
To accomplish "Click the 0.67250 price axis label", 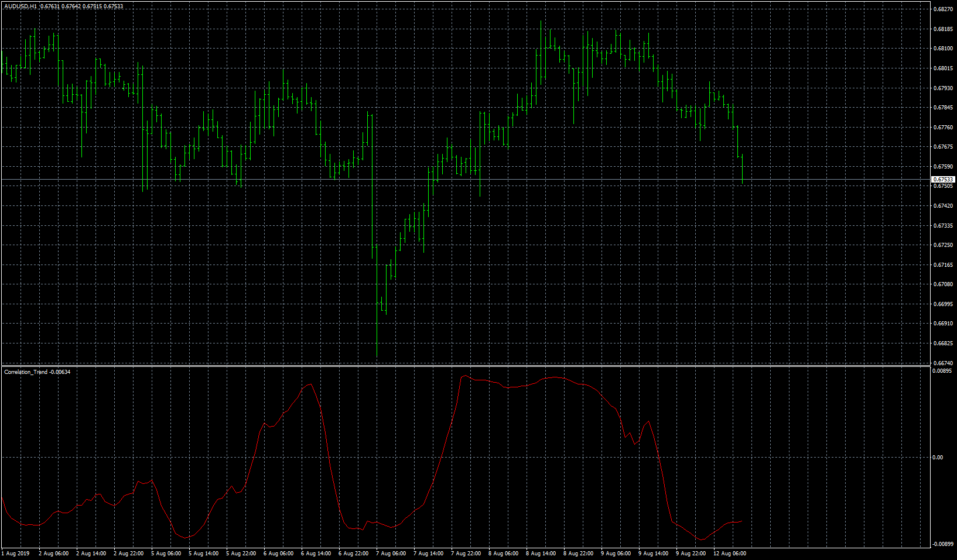I will click(x=943, y=245).
